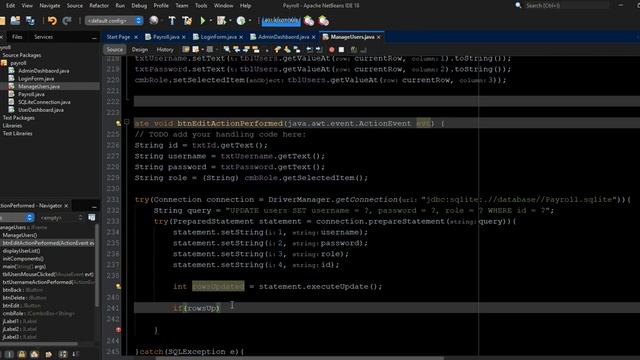This screenshot has height=360, width=640.
Task: Select SQLiteConnection.java in the project tree
Action: click(44, 102)
